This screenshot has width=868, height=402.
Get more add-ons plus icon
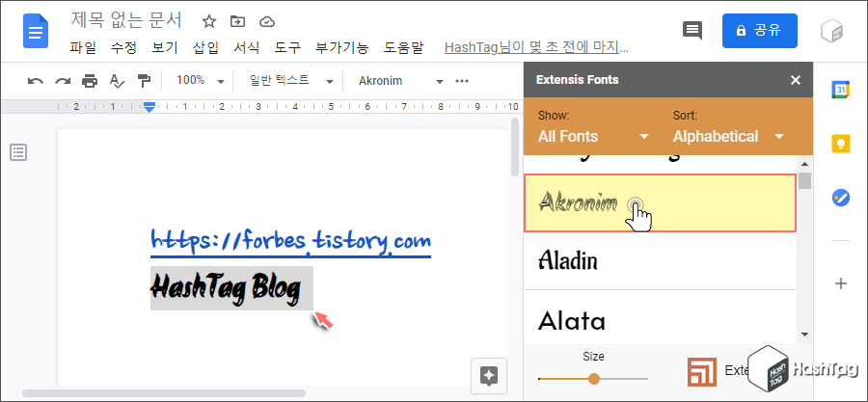841,283
